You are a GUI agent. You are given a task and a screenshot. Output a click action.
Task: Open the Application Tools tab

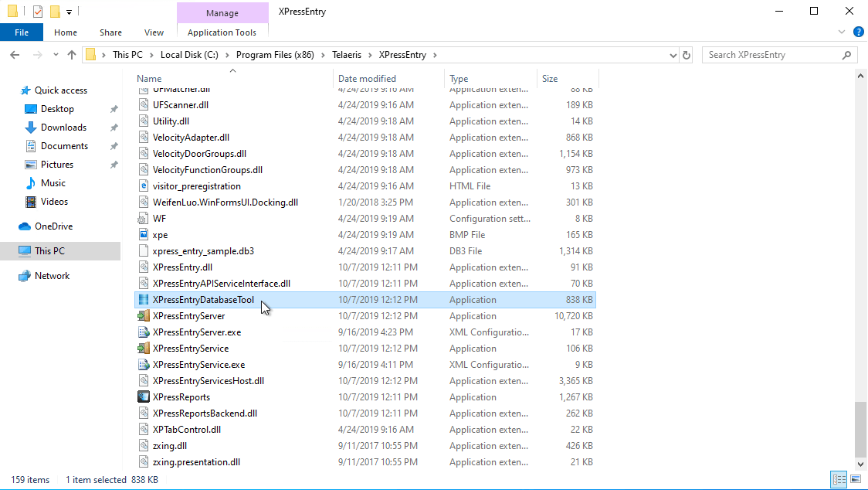[x=222, y=32]
